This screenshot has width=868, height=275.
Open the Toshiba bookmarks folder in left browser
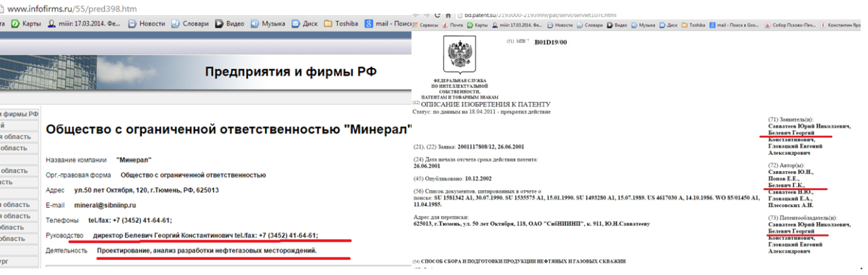click(x=342, y=23)
